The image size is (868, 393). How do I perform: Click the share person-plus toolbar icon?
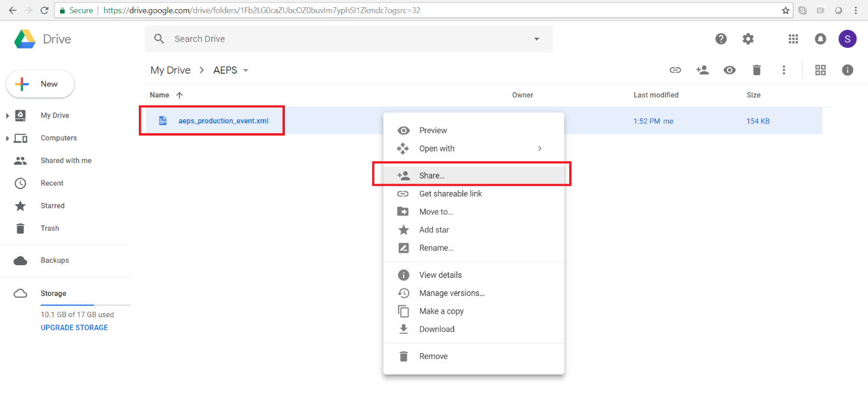703,70
